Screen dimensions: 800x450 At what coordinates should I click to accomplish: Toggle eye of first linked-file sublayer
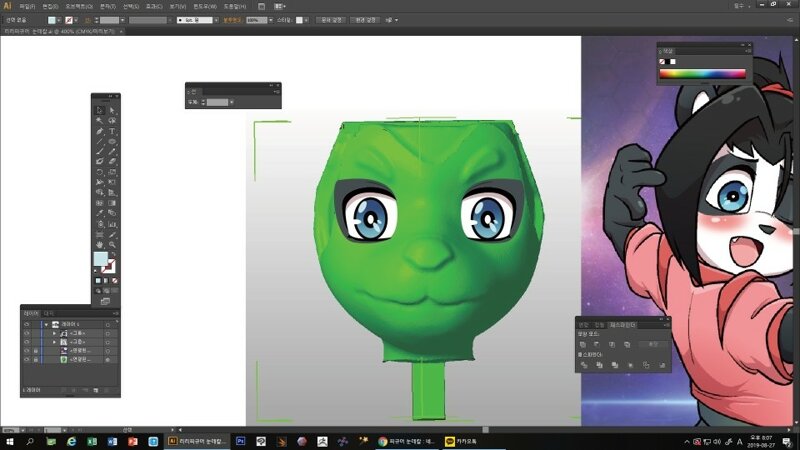27,351
